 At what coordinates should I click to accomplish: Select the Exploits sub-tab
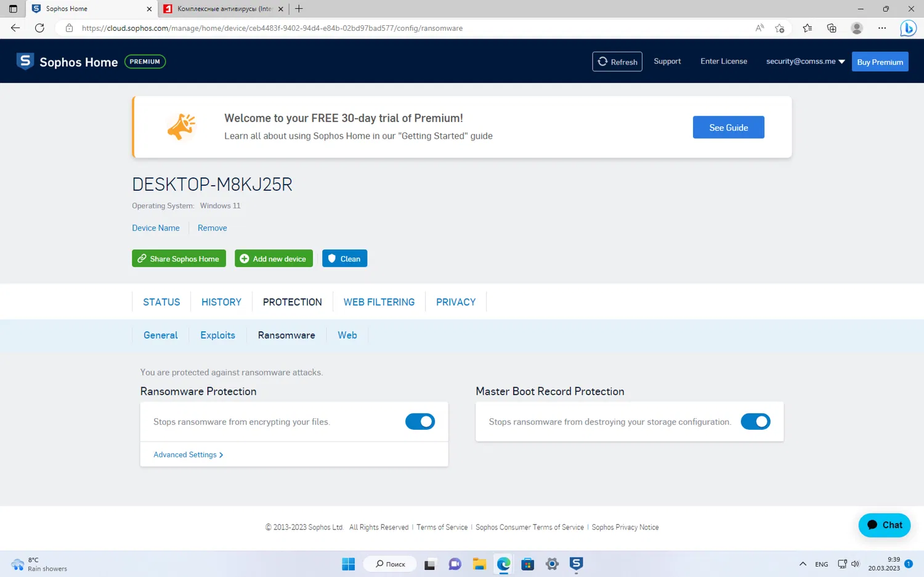click(217, 336)
